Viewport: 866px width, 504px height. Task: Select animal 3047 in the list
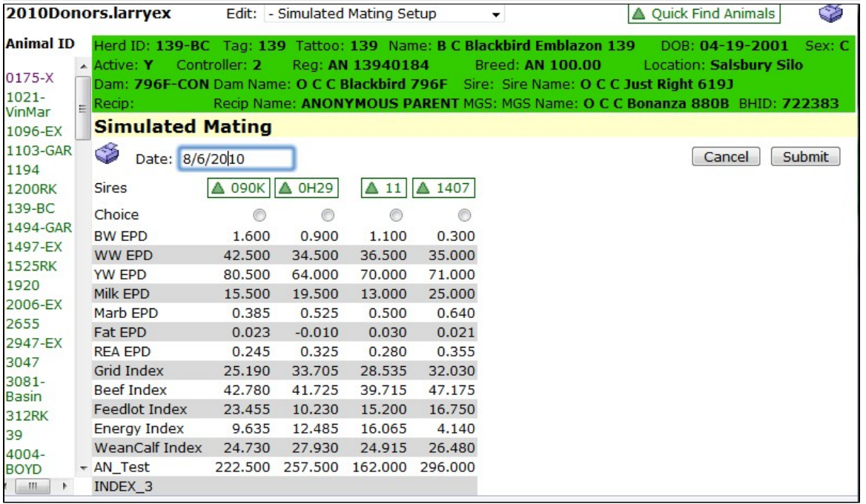(x=23, y=362)
